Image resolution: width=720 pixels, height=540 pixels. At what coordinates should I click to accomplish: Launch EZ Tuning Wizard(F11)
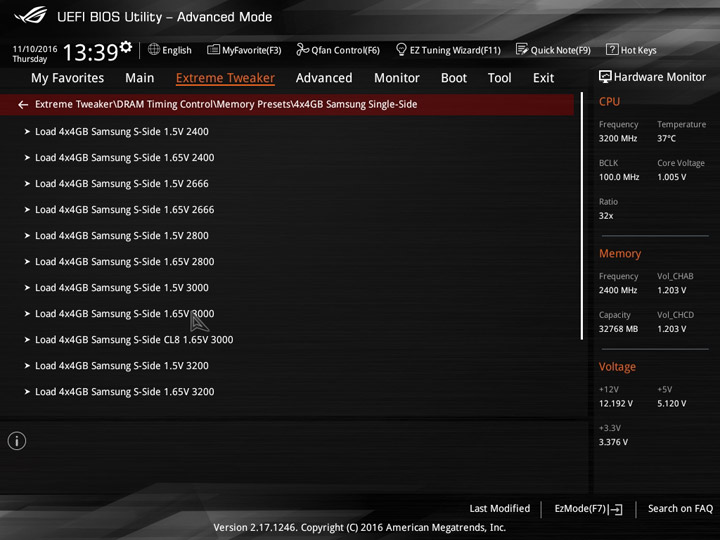click(448, 50)
